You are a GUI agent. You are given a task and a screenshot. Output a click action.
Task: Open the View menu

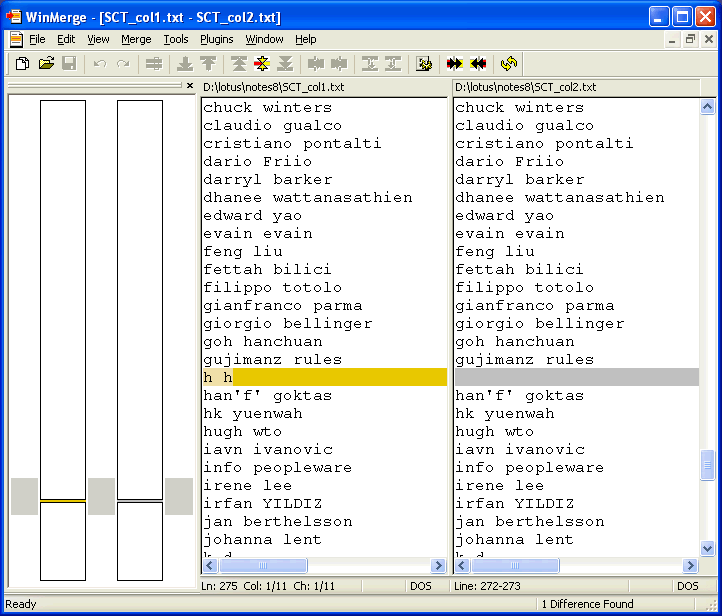(98, 40)
